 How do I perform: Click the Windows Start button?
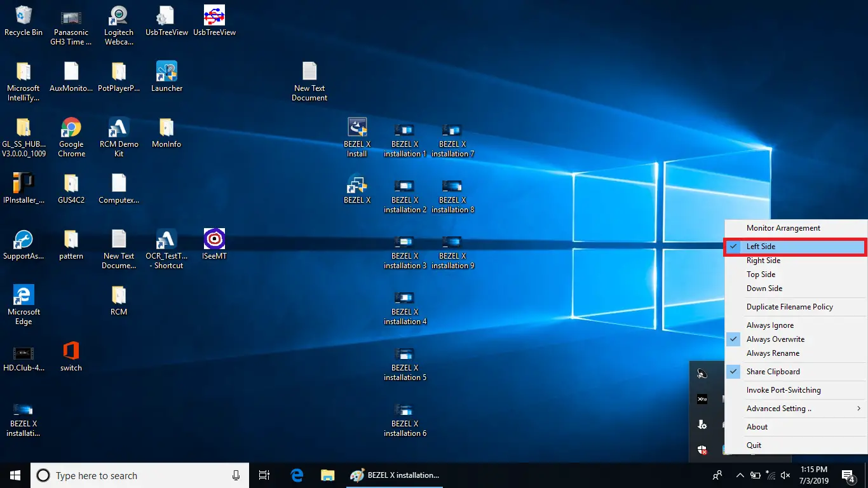(x=15, y=475)
